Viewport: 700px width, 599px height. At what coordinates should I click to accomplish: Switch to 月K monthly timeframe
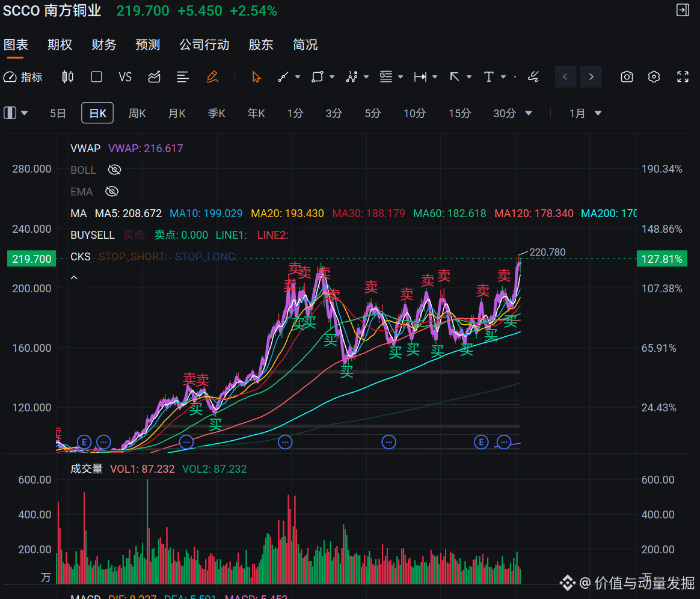point(177,114)
